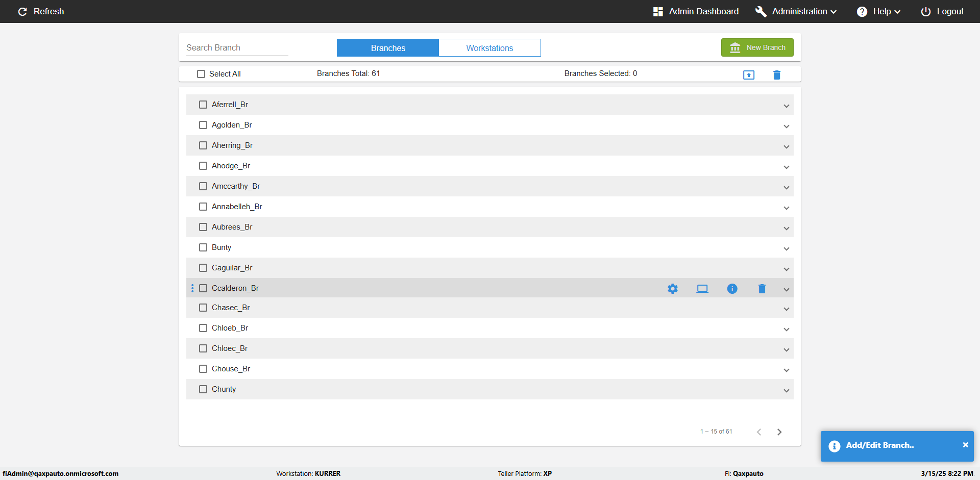The image size is (980, 480).
Task: Click the Refresh label
Action: (49, 11)
